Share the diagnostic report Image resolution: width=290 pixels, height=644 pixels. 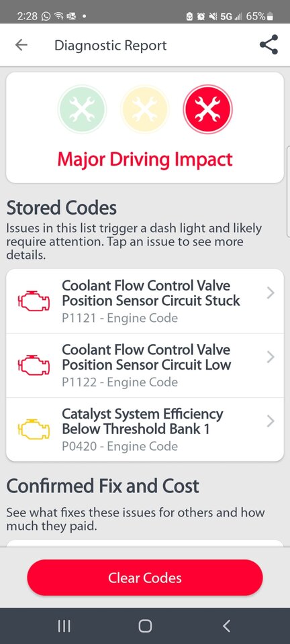[x=269, y=45]
